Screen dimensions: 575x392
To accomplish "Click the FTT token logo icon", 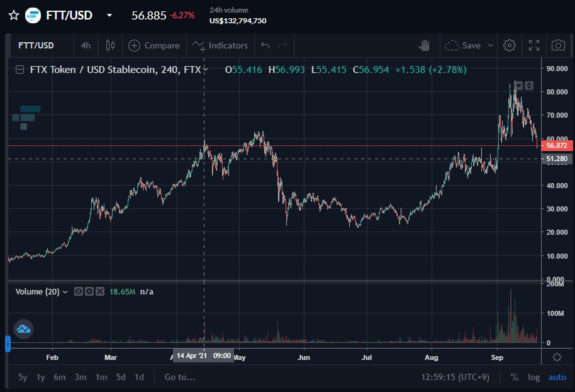I will pyautogui.click(x=33, y=15).
